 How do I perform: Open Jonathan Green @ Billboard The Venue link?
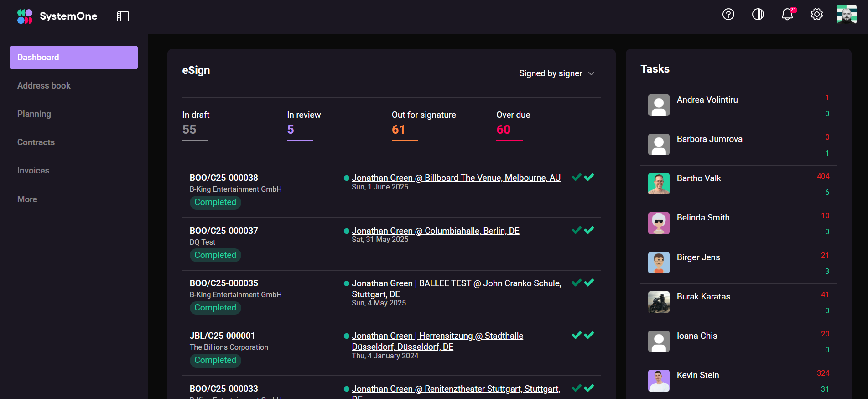coord(456,178)
